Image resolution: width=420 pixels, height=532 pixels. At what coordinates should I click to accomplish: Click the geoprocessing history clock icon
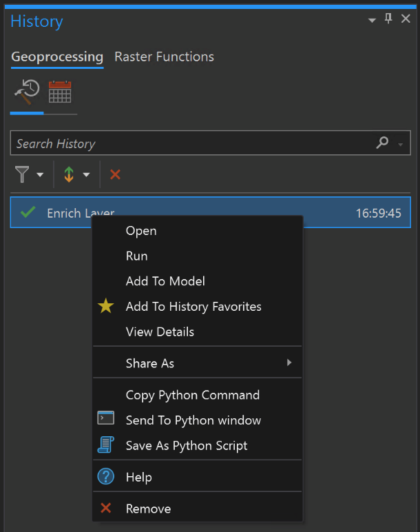pos(26,92)
